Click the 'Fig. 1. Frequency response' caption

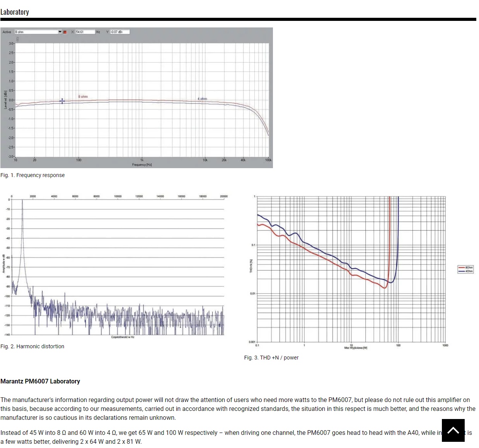click(x=32, y=175)
